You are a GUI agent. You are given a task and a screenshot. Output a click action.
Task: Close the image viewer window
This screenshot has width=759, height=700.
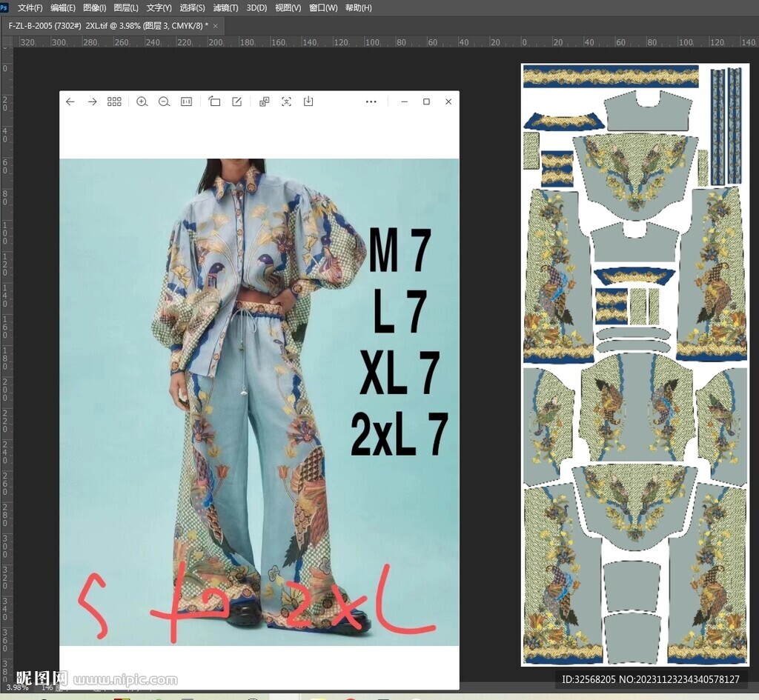point(448,101)
